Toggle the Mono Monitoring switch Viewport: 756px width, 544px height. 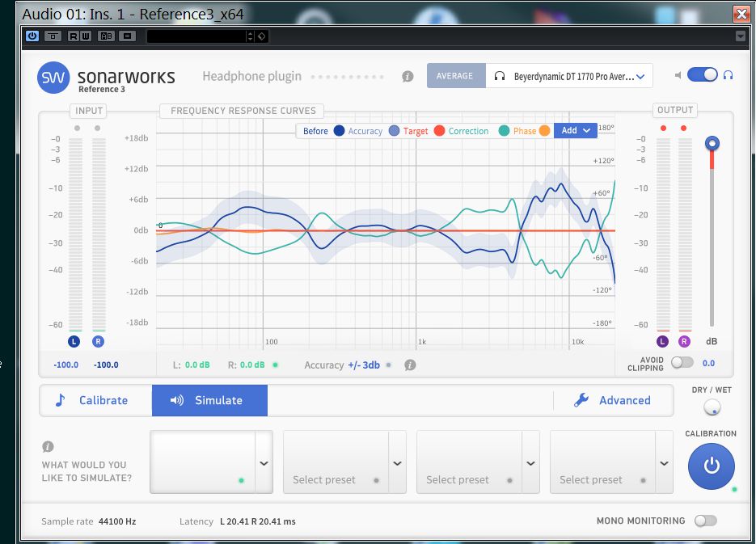[705, 521]
